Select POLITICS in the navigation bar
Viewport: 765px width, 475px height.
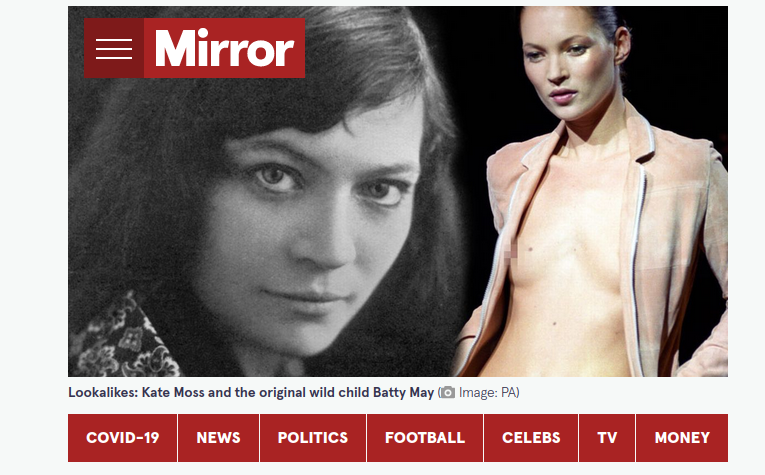(x=313, y=437)
